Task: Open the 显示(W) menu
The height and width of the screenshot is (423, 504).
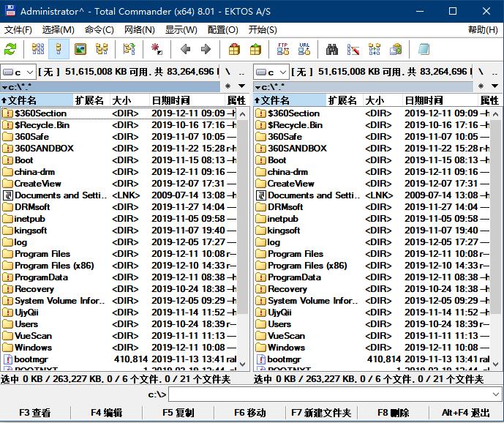Action: (181, 30)
